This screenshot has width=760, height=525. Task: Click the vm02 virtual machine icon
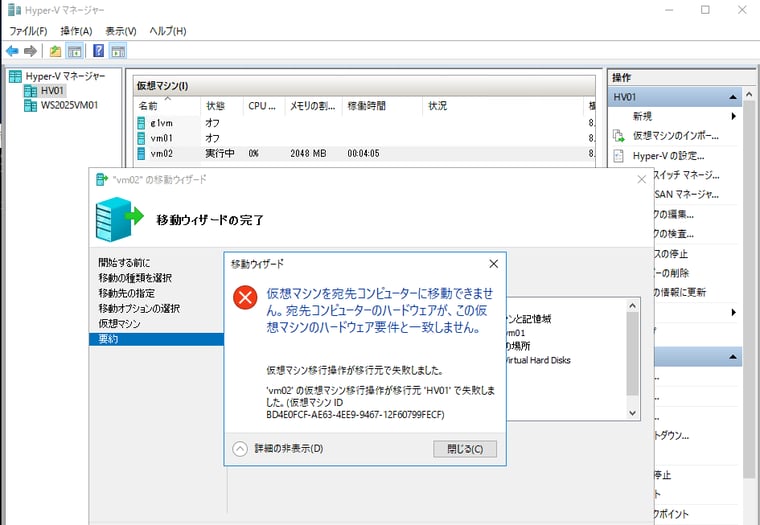coord(141,153)
